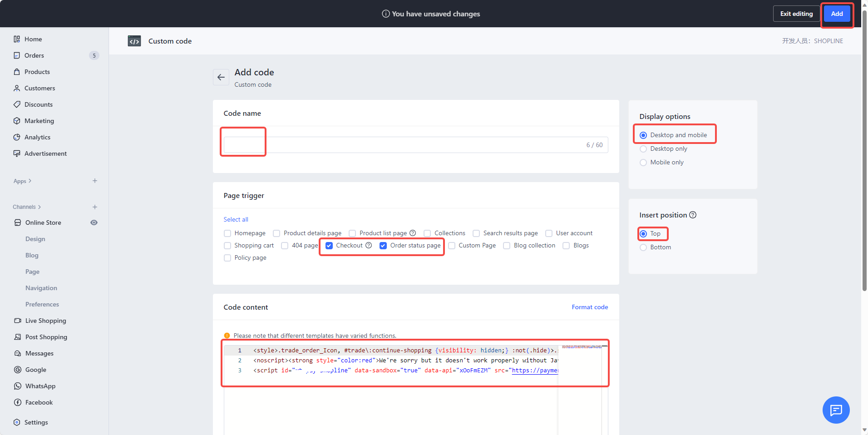Image resolution: width=868 pixels, height=435 pixels.
Task: Click the Google icon in sidebar
Action: click(x=18, y=370)
